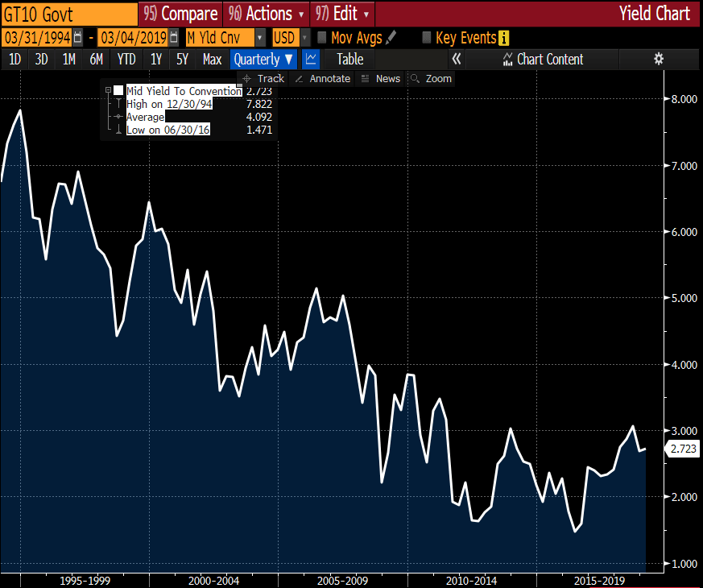Click the white Mid Yield series color swatch
This screenshot has width=703, height=588.
(118, 91)
